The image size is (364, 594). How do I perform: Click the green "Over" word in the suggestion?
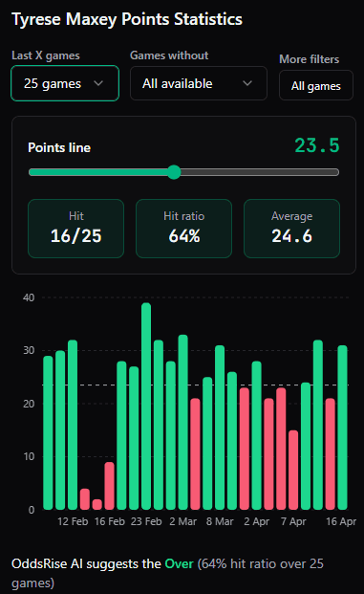pyautogui.click(x=179, y=563)
